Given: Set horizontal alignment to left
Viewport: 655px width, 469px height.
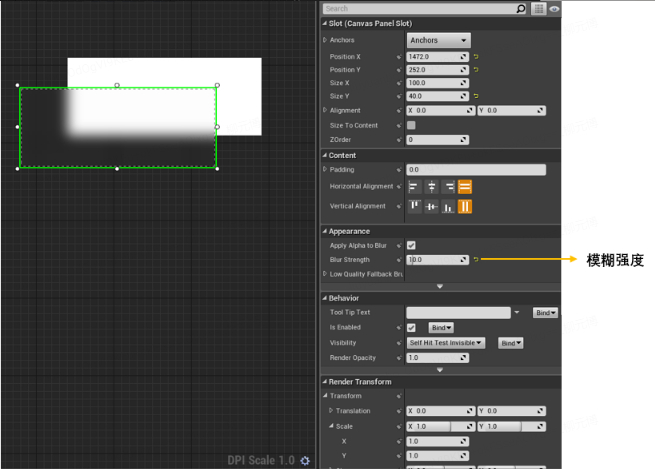Looking at the screenshot, I should (x=414, y=187).
